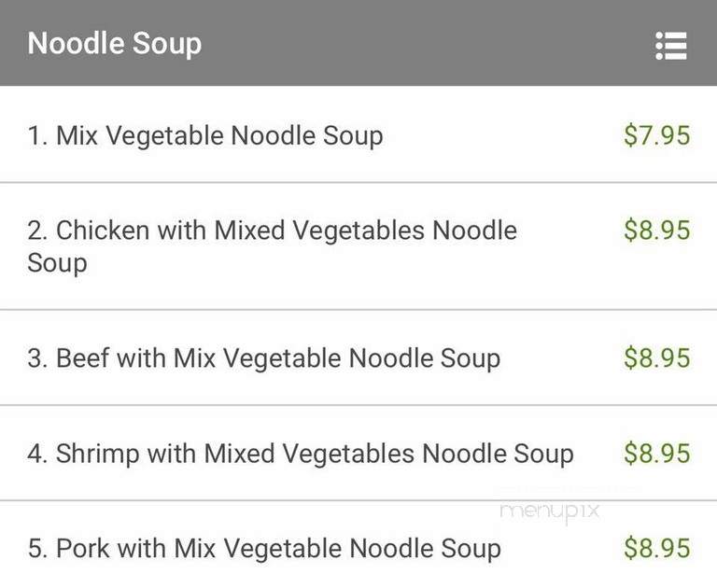Click the $7.95 price of item 1
This screenshot has height=588, width=717.
[656, 135]
